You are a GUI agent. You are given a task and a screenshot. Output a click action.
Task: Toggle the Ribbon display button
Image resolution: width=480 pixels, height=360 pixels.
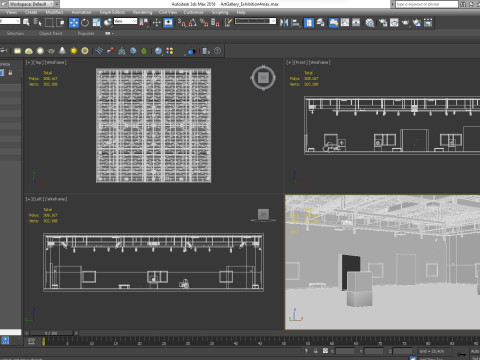334,22
